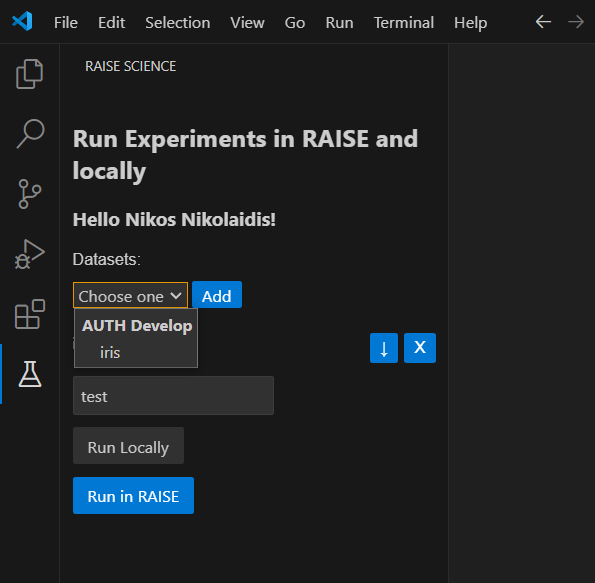Viewport: 595px width, 583px height.
Task: Click the 'Hello Nikos Nikolaidis!' greeting
Action: click(x=174, y=219)
